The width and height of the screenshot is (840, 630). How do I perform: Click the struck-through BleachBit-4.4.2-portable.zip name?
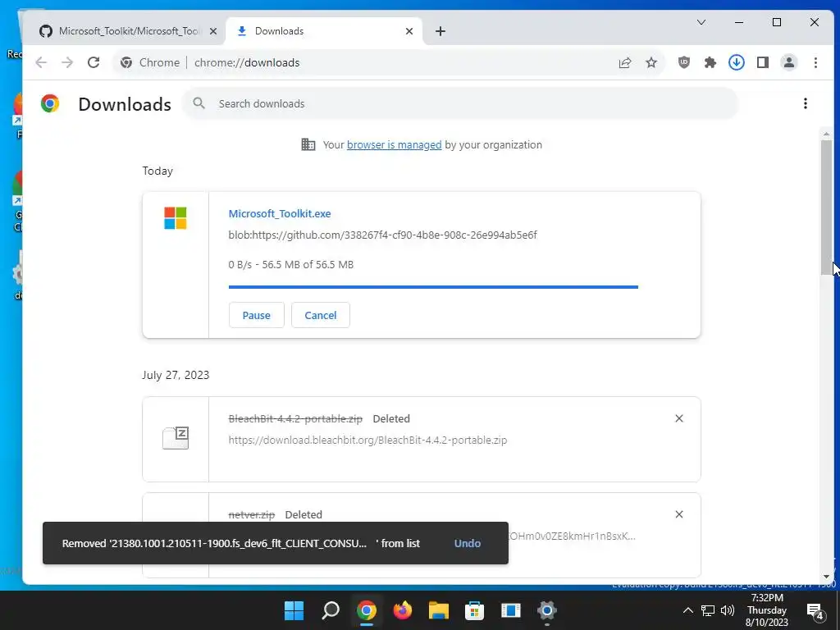(x=295, y=418)
